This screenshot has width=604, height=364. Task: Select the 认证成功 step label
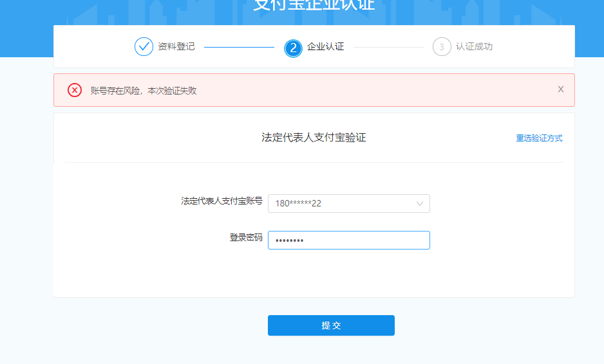pyautogui.click(x=474, y=46)
